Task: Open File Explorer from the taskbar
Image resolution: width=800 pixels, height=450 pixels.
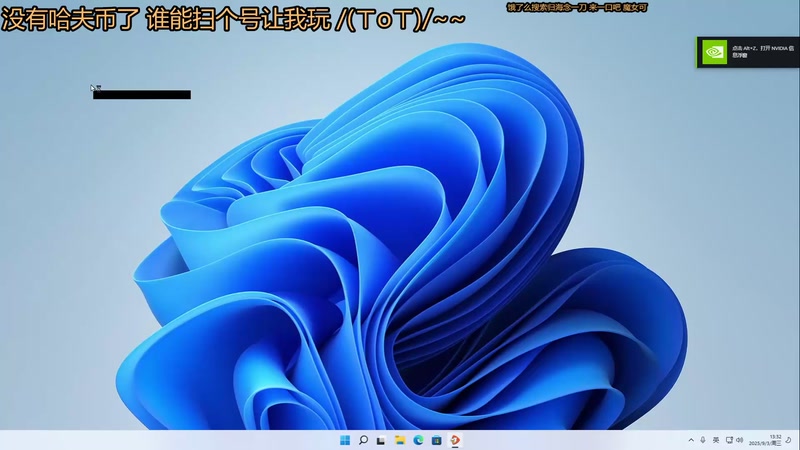Action: pyautogui.click(x=399, y=440)
